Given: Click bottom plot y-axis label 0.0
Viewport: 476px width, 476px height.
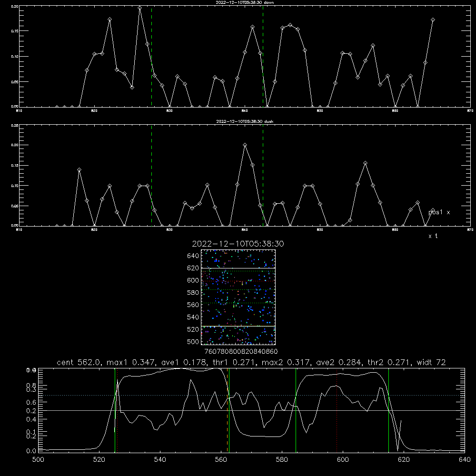Looking at the screenshot, I should [x=31, y=451].
